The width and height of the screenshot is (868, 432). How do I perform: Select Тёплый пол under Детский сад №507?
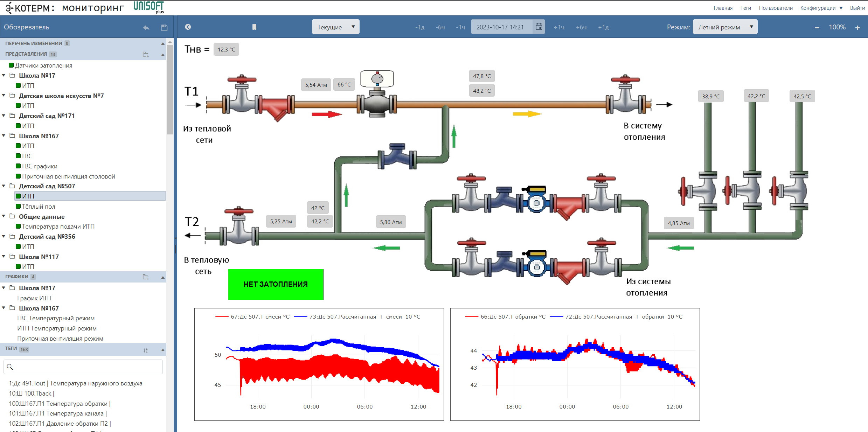39,206
